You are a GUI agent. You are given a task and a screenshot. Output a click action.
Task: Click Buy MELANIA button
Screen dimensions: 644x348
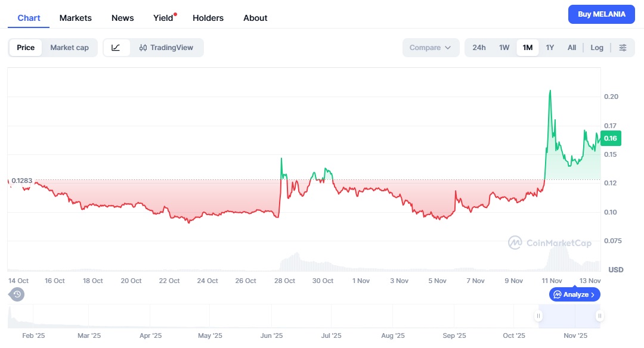601,14
